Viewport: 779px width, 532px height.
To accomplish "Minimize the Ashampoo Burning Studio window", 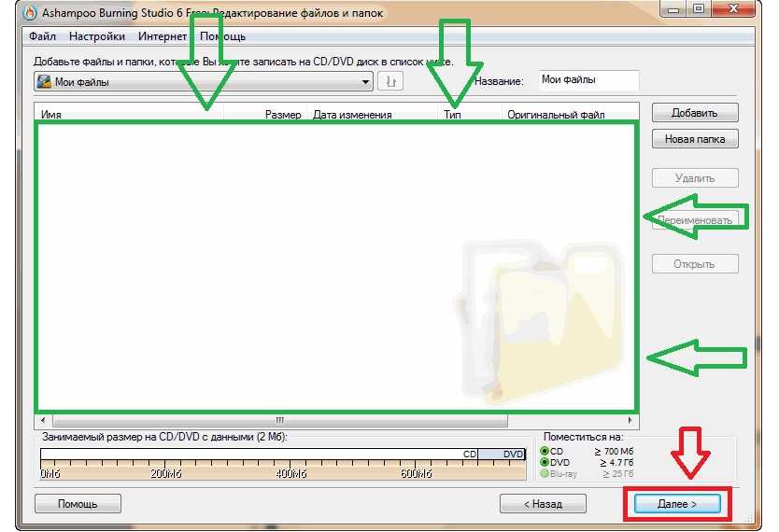I will [673, 9].
